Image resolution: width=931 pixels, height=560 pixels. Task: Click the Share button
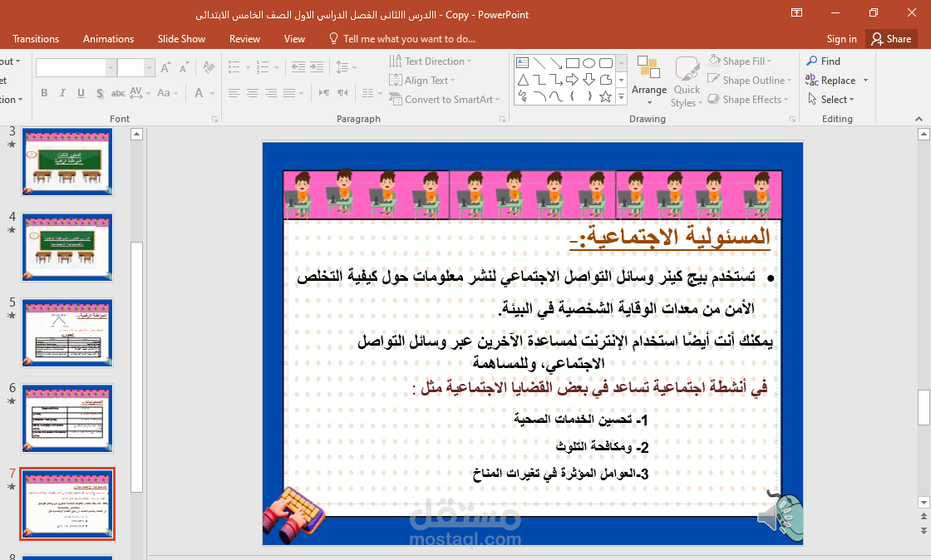point(891,38)
